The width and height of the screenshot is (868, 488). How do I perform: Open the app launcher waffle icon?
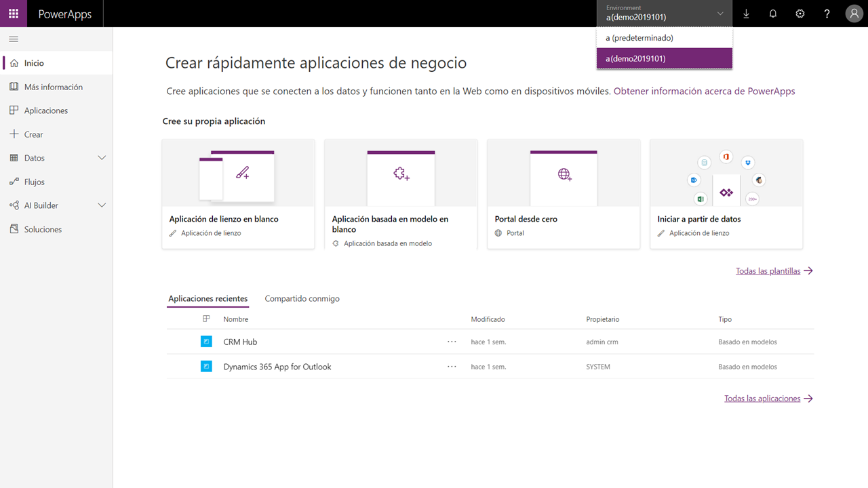[14, 14]
